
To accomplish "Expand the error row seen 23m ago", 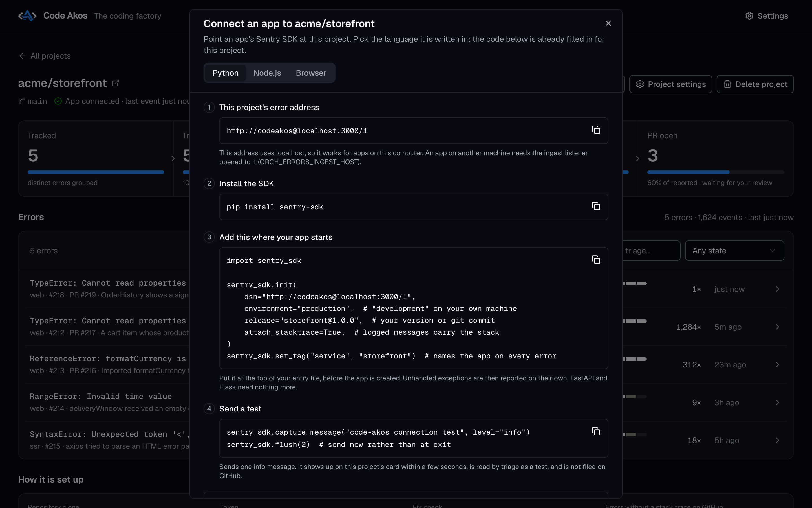I will [777, 365].
